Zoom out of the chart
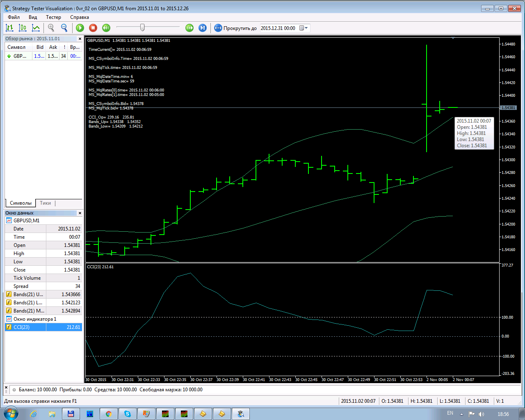This screenshot has width=525, height=420. tap(64, 28)
